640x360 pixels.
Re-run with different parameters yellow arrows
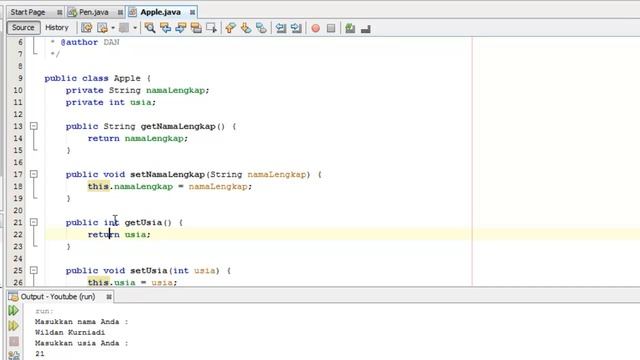coord(13,326)
